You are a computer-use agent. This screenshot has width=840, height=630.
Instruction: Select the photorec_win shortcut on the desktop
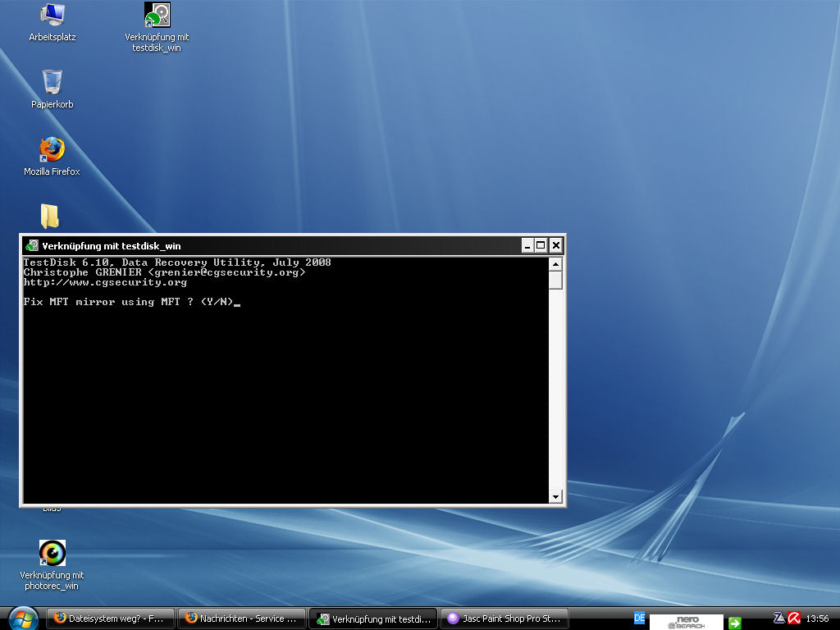pos(52,565)
